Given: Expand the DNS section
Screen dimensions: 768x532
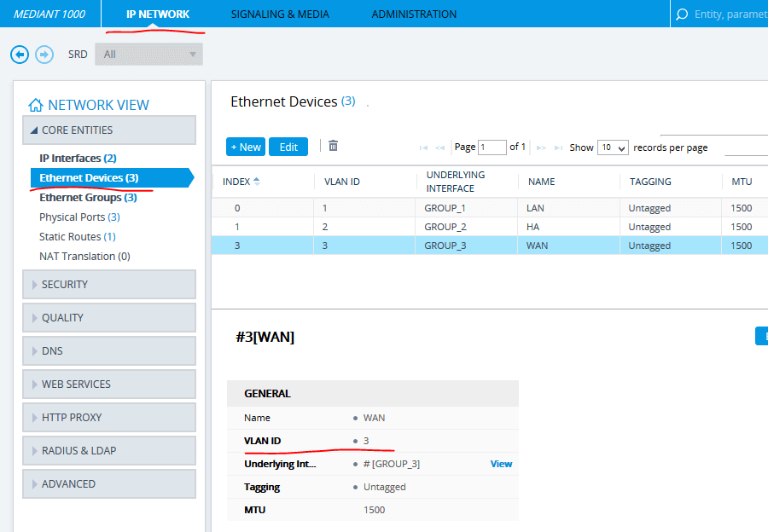Looking at the screenshot, I should pos(109,351).
